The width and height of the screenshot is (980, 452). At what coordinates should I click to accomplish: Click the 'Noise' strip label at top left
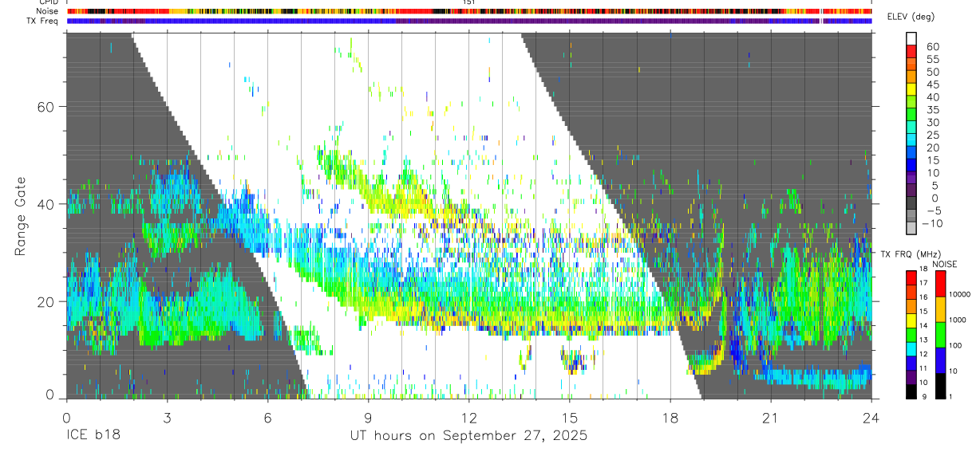point(47,11)
